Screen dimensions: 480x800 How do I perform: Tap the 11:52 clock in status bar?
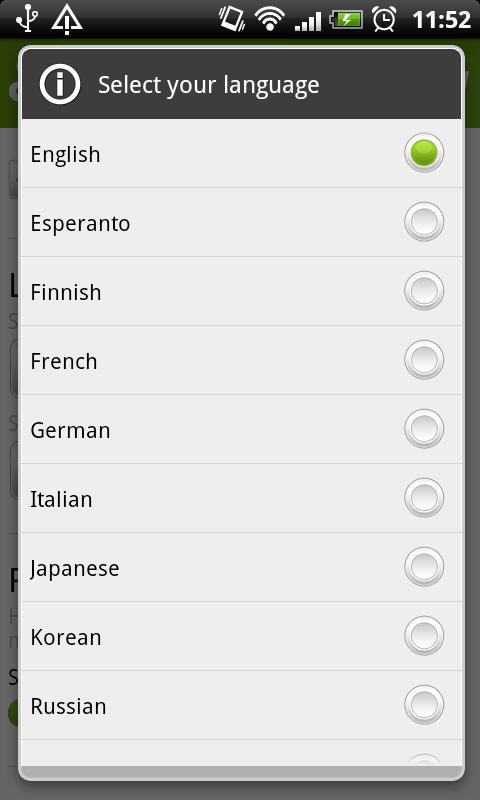click(x=441, y=20)
